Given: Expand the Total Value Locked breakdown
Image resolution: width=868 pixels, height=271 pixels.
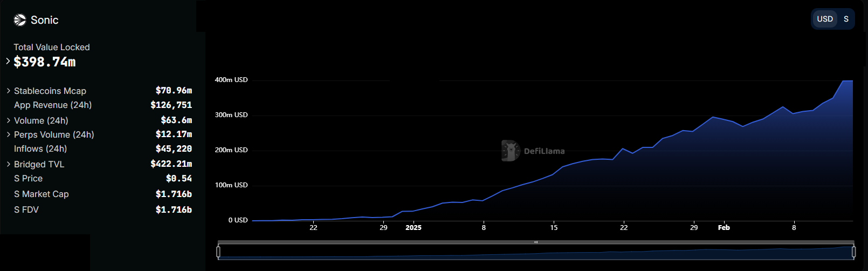Looking at the screenshot, I should coord(8,61).
